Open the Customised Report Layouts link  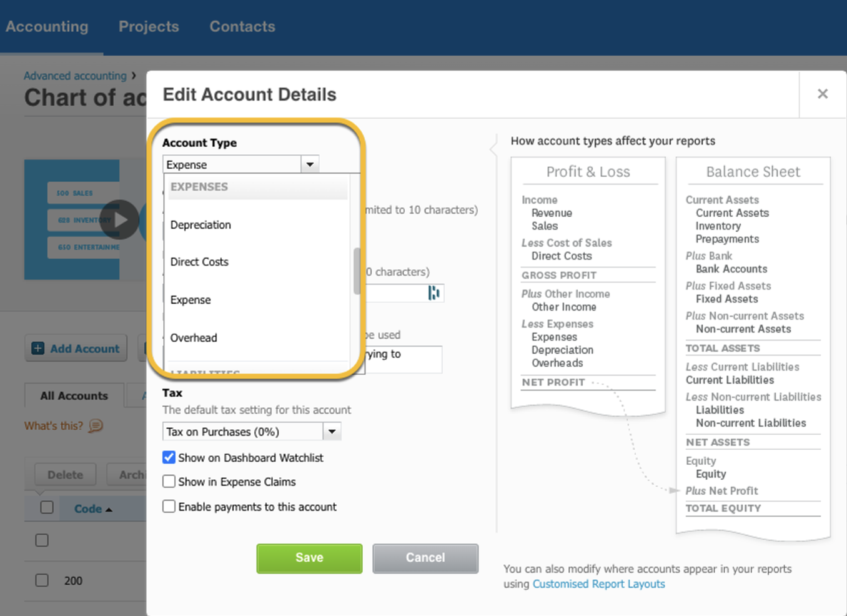tap(598, 584)
